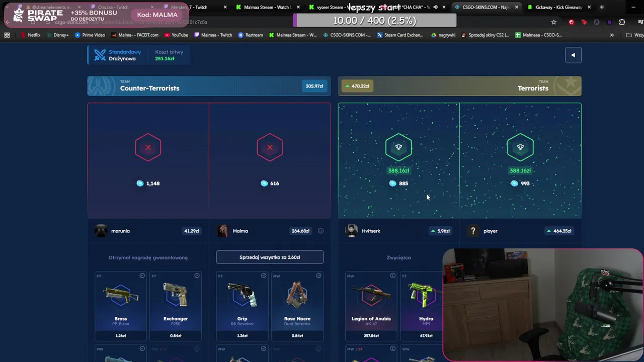Select the Rose Nacre Dual Berettas image

(x=297, y=295)
